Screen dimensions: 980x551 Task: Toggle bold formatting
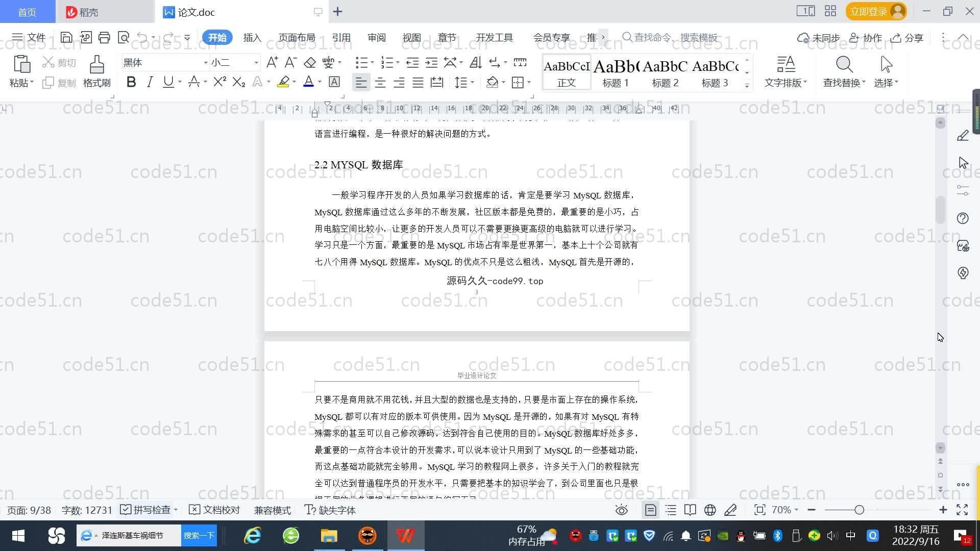(131, 82)
